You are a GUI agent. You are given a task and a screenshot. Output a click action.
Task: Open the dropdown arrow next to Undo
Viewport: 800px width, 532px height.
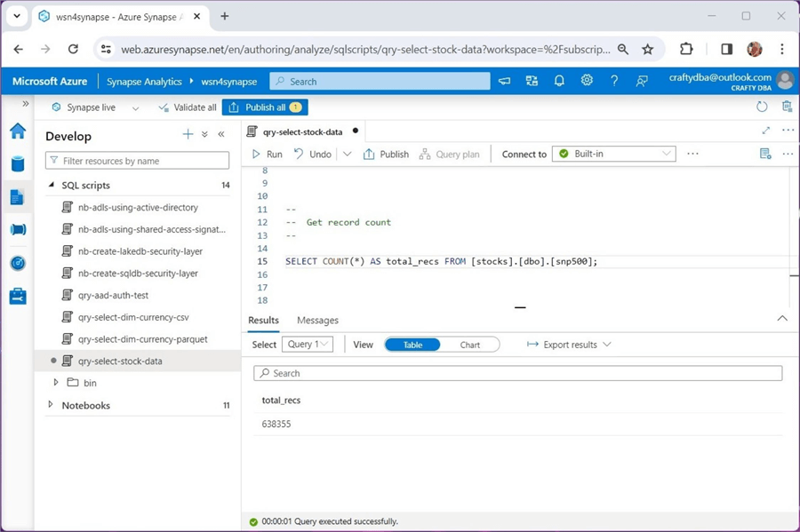[347, 154]
